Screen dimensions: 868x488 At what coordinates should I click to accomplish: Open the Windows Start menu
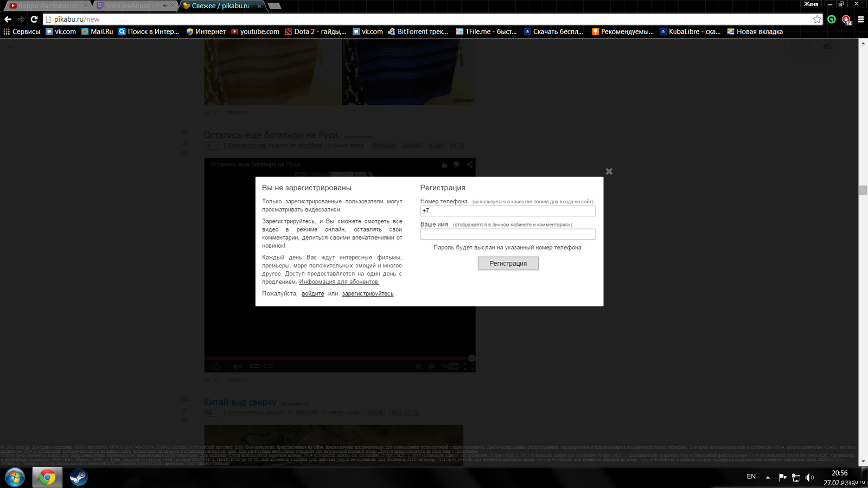tap(15, 477)
